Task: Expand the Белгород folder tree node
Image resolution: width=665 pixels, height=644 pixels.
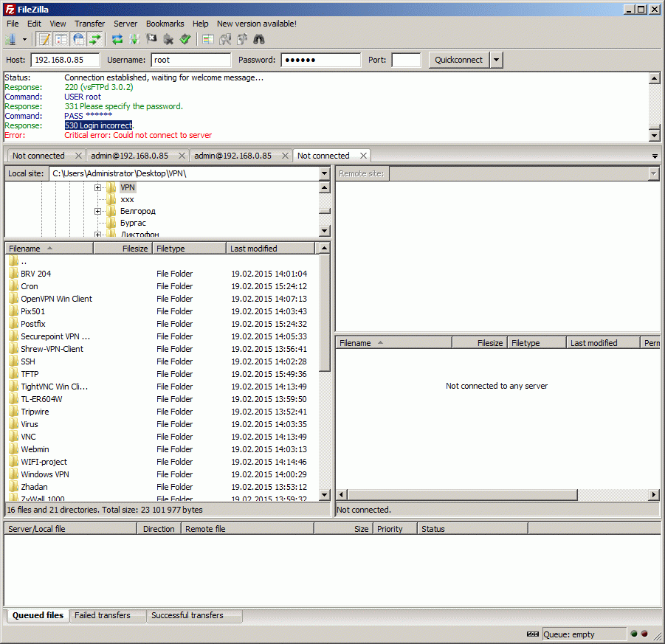Action: tap(97, 211)
